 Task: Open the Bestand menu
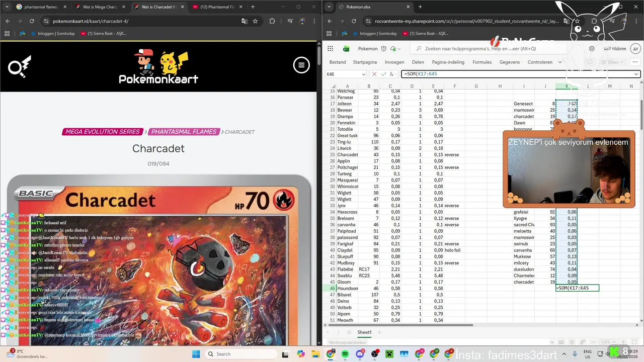337,62
